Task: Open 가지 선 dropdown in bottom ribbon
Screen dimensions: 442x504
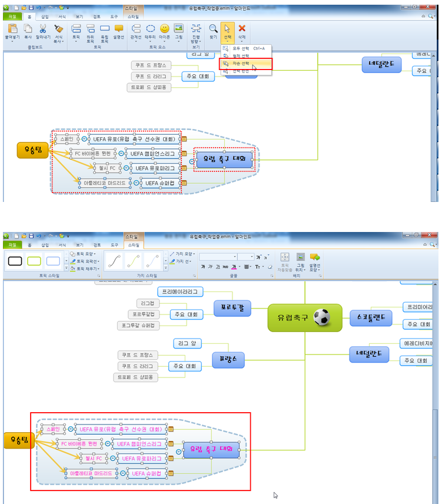Action: (181, 261)
